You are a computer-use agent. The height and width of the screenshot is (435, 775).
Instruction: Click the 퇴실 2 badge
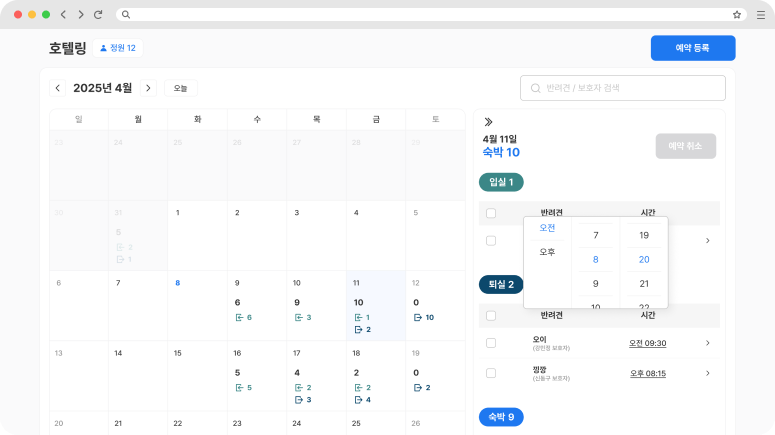click(x=501, y=284)
